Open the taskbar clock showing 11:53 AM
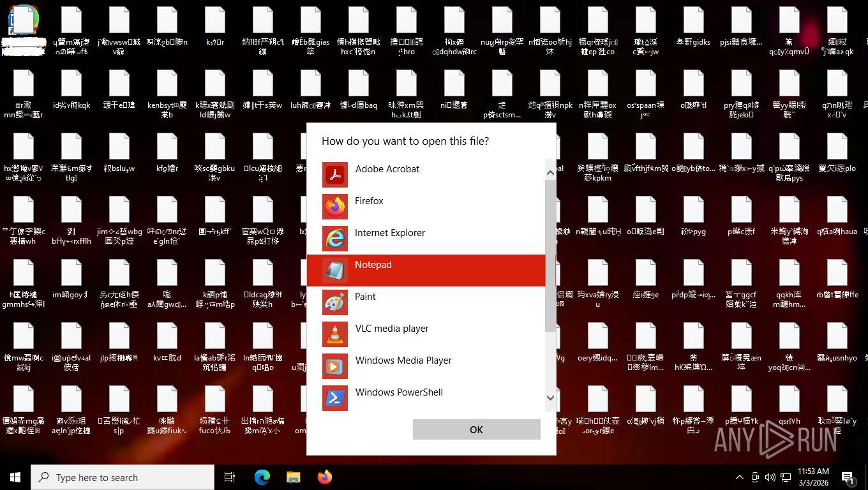Image resolution: width=868 pixels, height=490 pixels. [813, 477]
